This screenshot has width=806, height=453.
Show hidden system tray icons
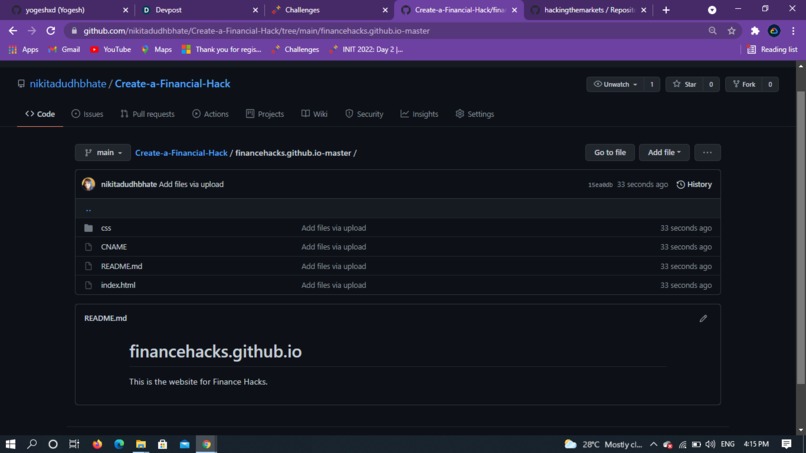point(653,444)
